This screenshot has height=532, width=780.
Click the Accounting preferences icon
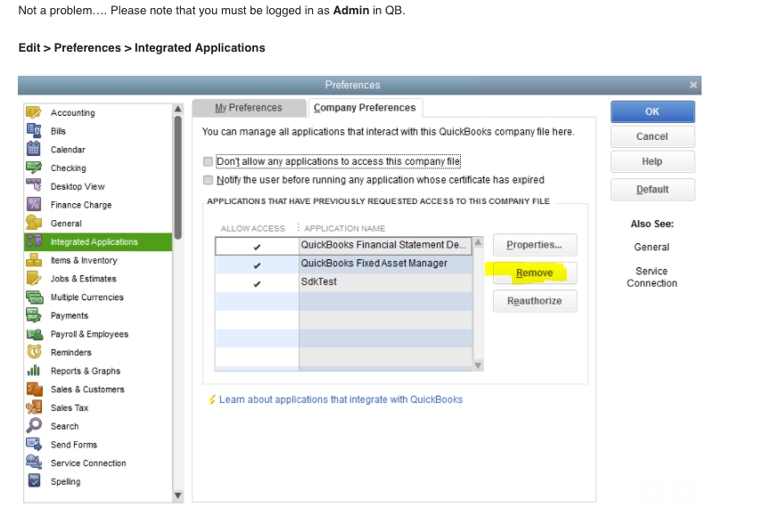click(34, 112)
